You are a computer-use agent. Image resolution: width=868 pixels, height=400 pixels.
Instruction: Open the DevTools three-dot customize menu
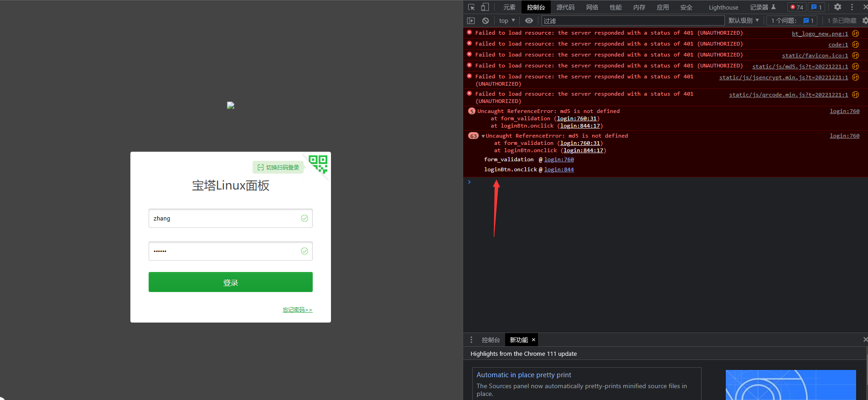[x=852, y=7]
